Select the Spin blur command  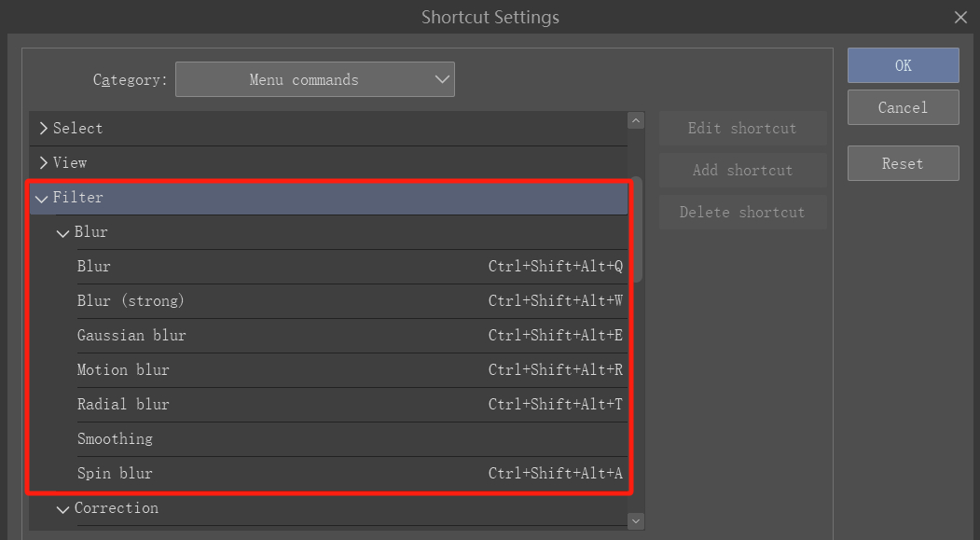click(115, 474)
